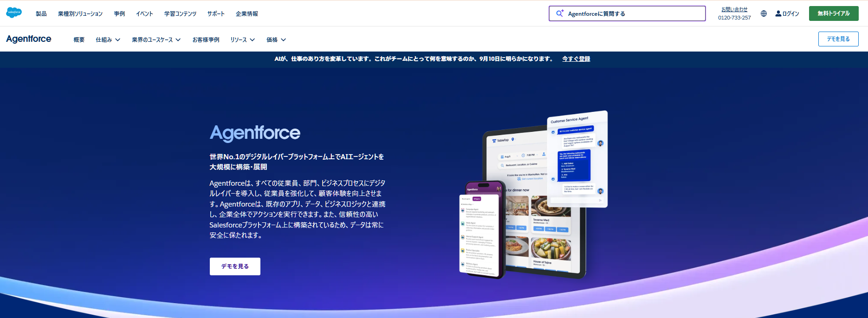Image resolution: width=868 pixels, height=318 pixels.
Task: Expand the 業界のユースケース dropdown
Action: click(x=156, y=40)
